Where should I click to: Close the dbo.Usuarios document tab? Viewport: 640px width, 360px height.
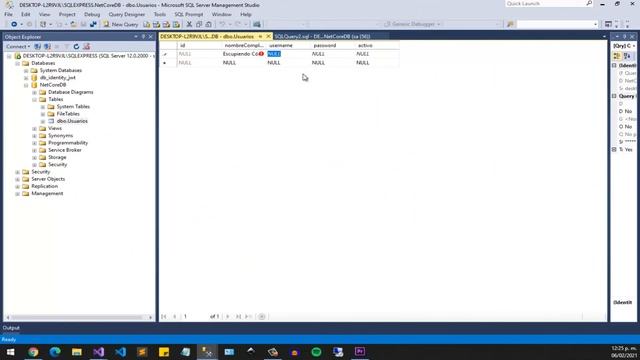click(x=268, y=36)
